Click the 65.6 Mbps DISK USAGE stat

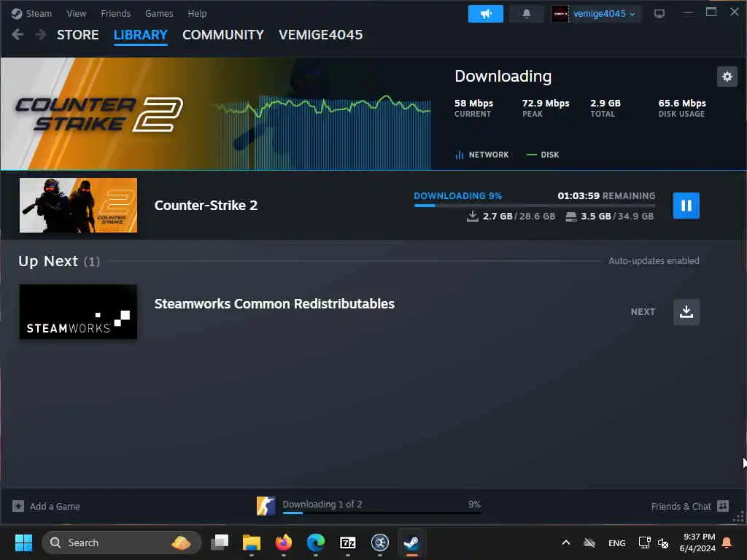coord(682,108)
